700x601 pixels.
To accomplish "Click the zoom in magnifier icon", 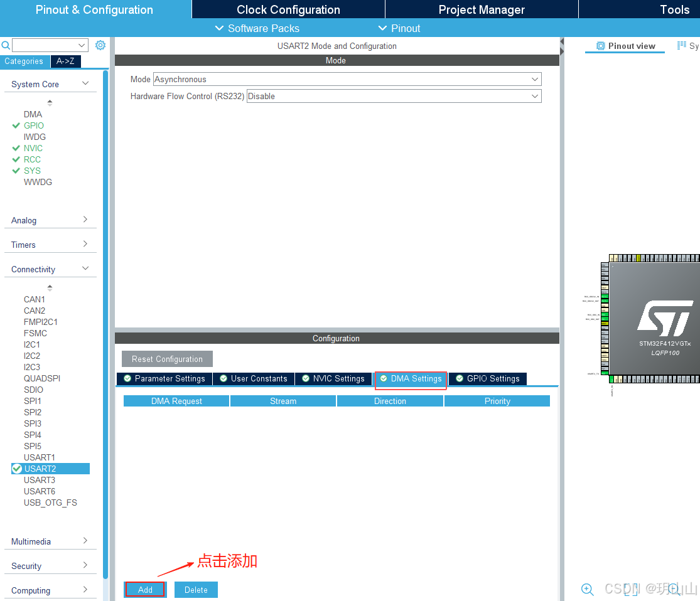I will (x=588, y=590).
